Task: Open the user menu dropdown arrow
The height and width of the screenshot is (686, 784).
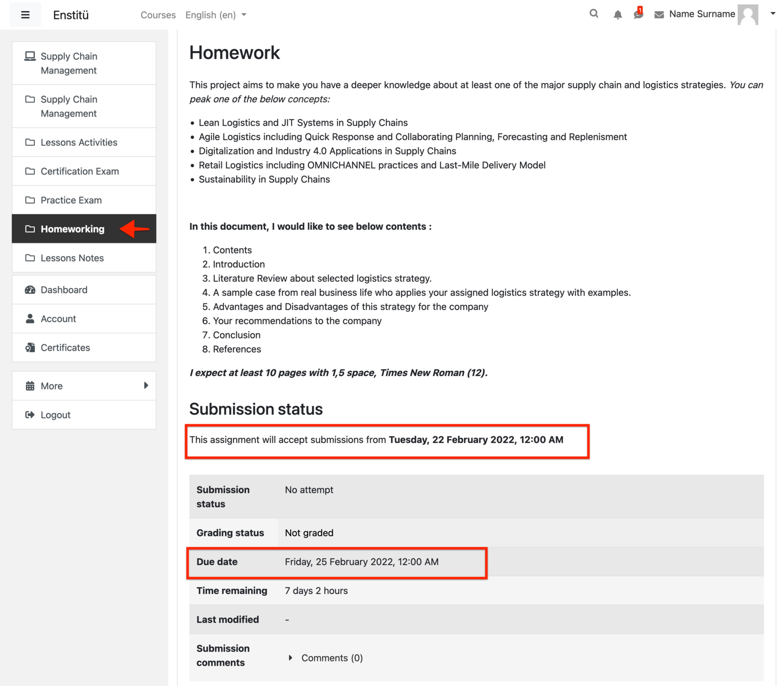Action: pyautogui.click(x=773, y=14)
